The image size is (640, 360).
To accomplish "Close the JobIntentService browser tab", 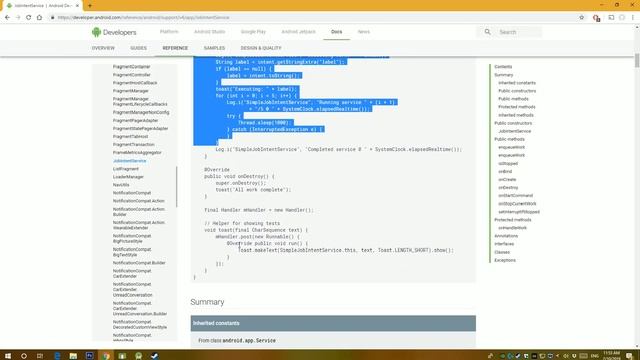I will tap(77, 6).
